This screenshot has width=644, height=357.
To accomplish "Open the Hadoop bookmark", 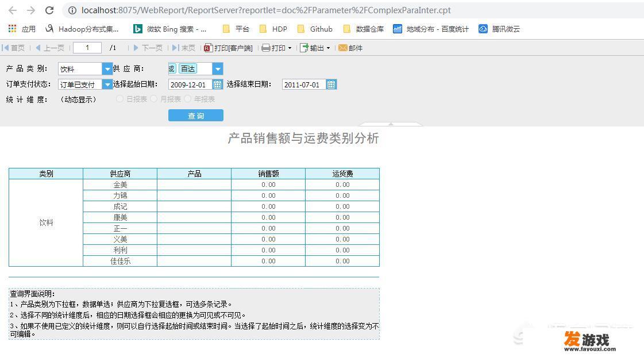I will pyautogui.click(x=82, y=29).
